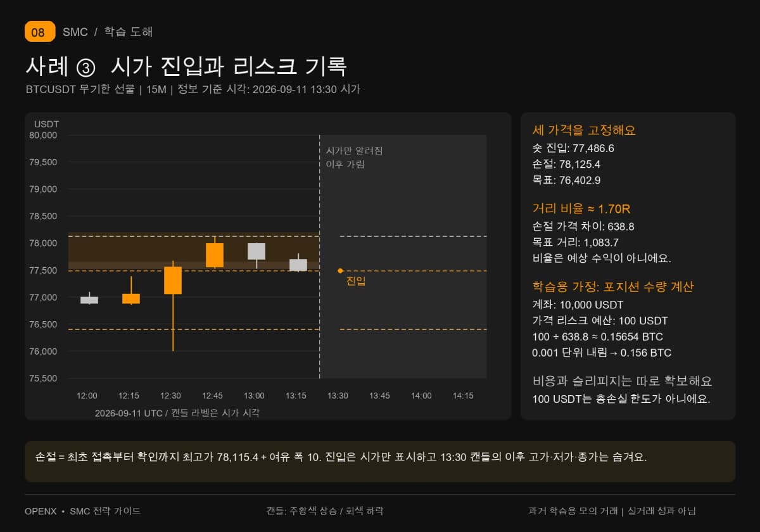760x532 pixels.
Task: Click the 75,500 price axis label
Action: 43,379
